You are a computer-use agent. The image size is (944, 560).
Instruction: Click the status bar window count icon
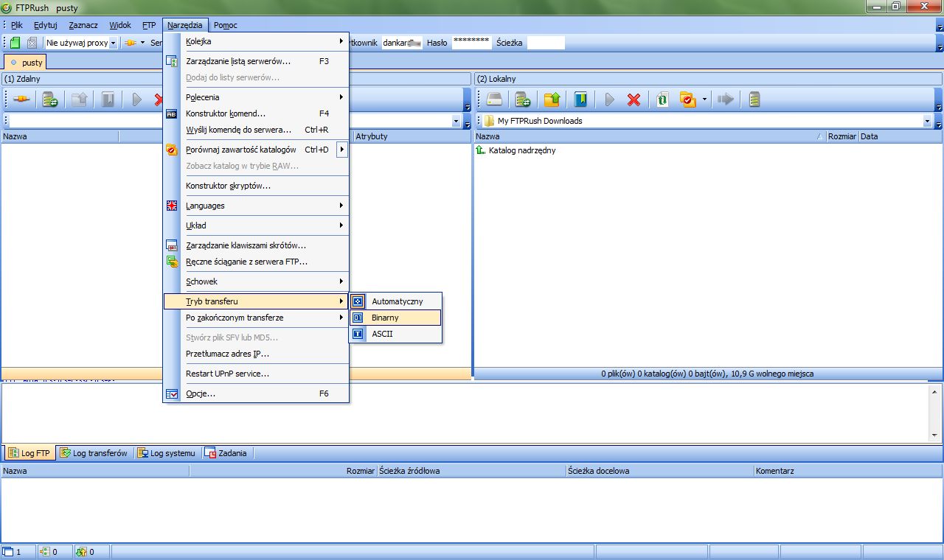[x=8, y=551]
